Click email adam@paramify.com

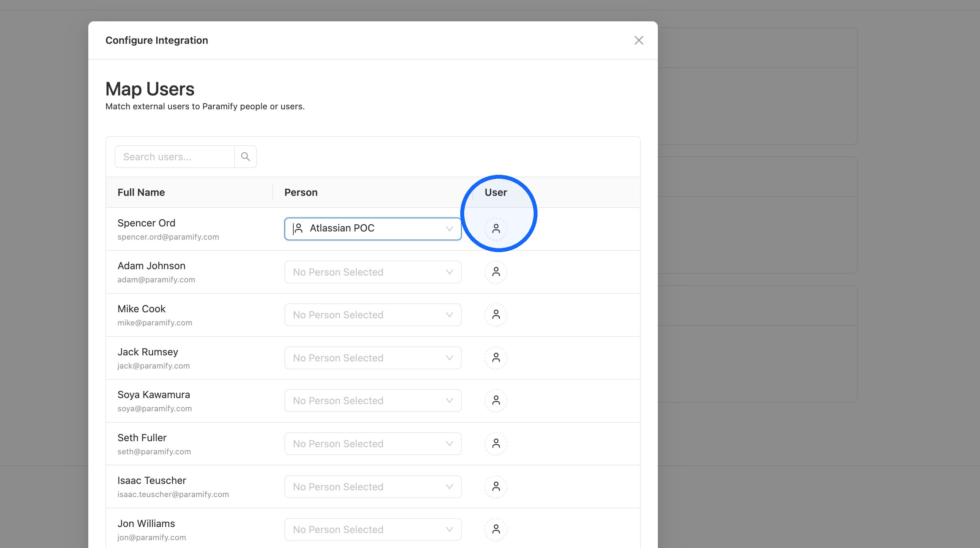(156, 280)
